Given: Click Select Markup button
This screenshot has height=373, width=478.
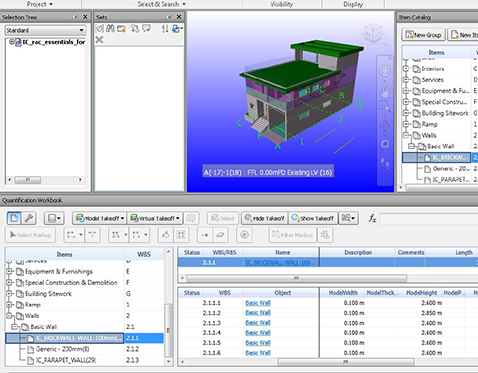Looking at the screenshot, I should click(x=31, y=235).
